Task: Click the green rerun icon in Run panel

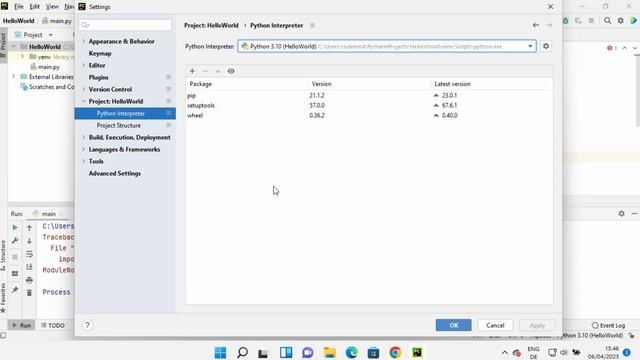Action: [15, 227]
